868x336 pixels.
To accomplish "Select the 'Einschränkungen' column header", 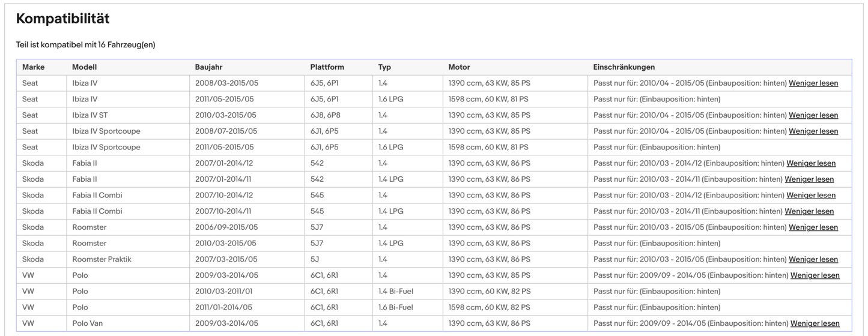I will [624, 67].
